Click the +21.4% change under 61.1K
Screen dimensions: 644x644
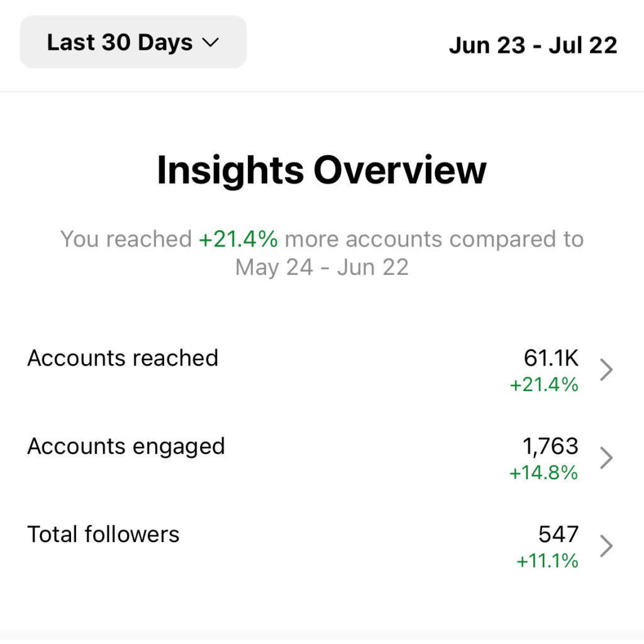[543, 384]
